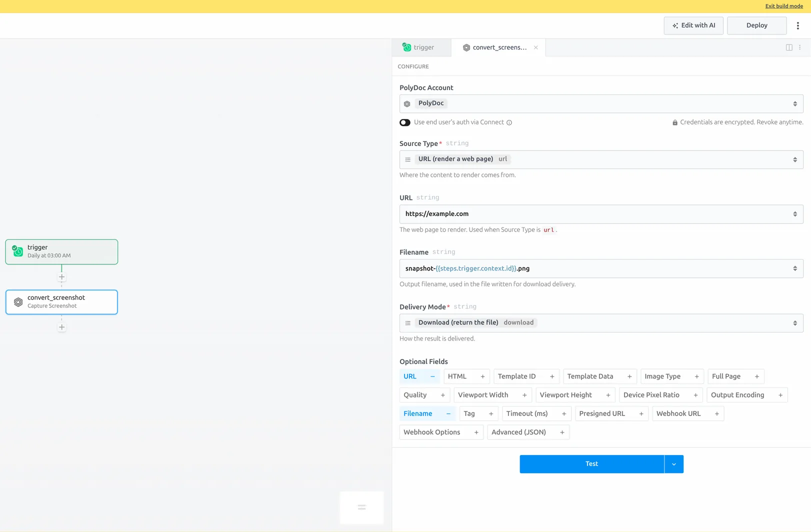Screen dimensions: 811x532
Task: Open Edit with AI
Action: point(693,25)
